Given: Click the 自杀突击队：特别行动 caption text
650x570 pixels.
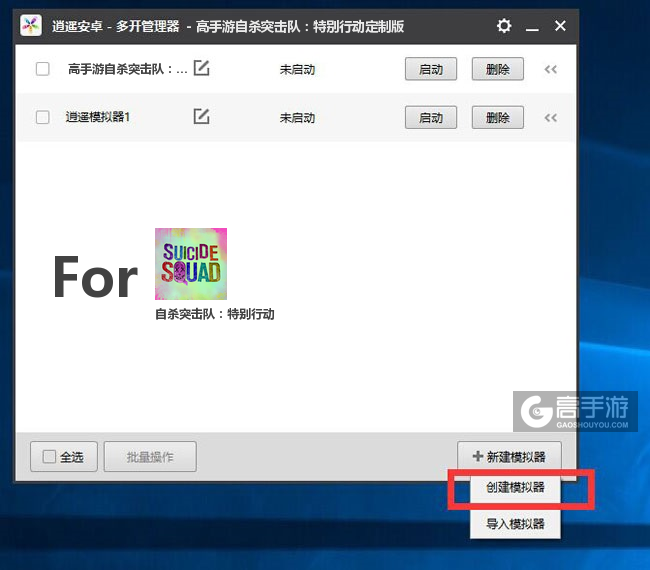Looking at the screenshot, I should point(215,314).
